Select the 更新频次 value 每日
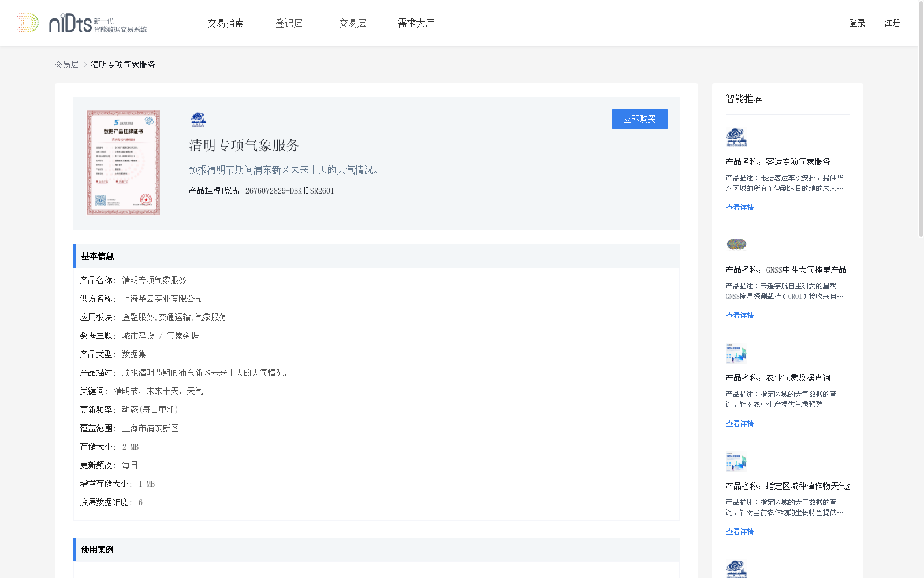Image resolution: width=924 pixels, height=578 pixels. click(x=130, y=465)
